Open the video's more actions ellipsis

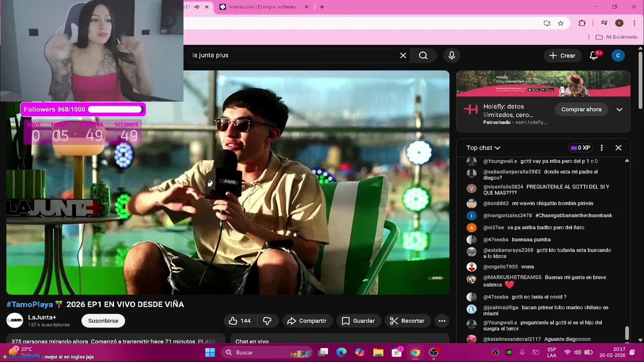click(442, 321)
